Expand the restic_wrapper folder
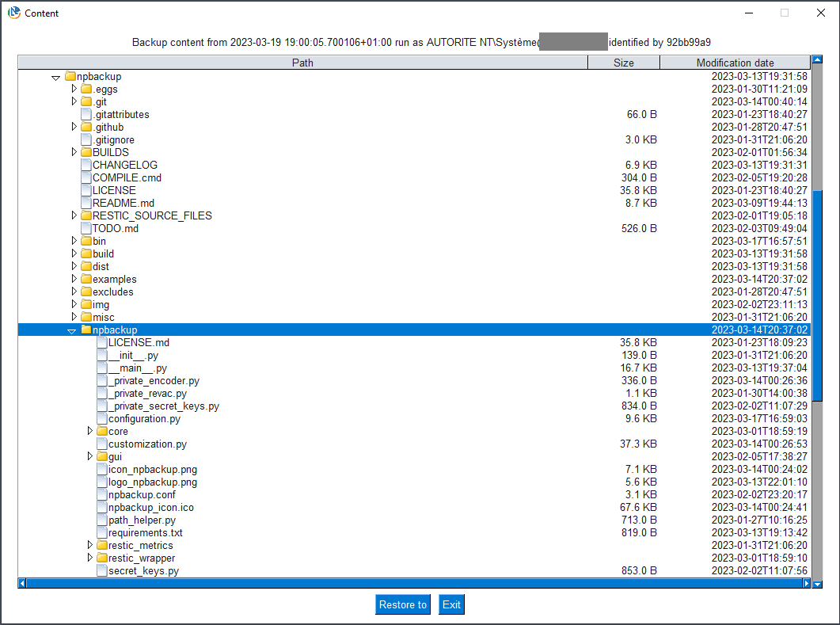Image resolution: width=840 pixels, height=625 pixels. tap(90, 558)
